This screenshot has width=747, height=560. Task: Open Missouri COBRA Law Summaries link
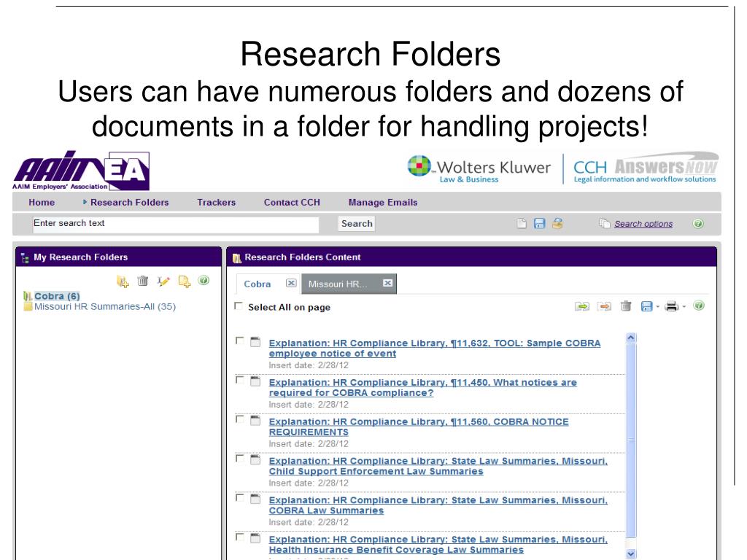pos(438,505)
